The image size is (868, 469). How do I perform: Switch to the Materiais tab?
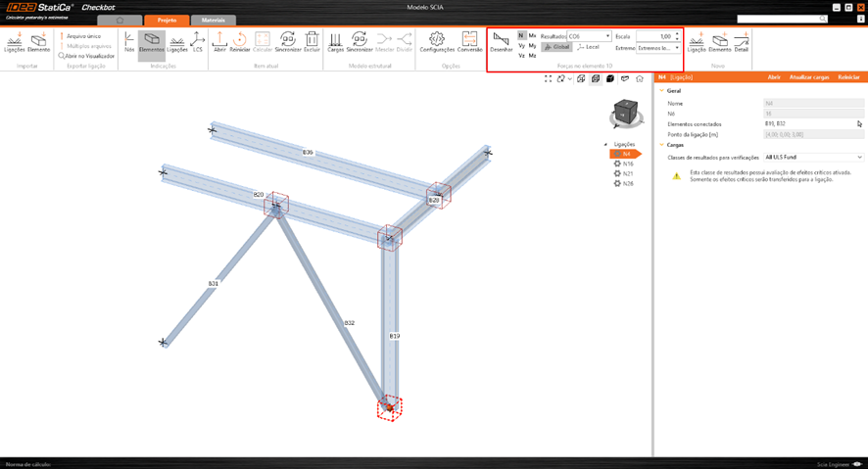pyautogui.click(x=214, y=20)
